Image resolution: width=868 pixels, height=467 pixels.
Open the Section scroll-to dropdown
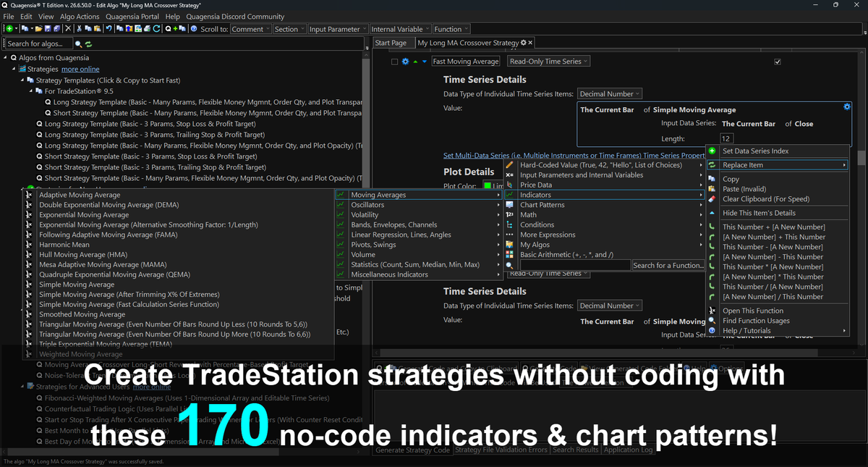(289, 29)
